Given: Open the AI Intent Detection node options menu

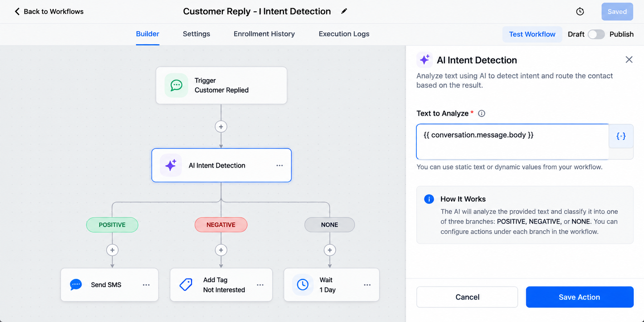Looking at the screenshot, I should click(x=280, y=166).
